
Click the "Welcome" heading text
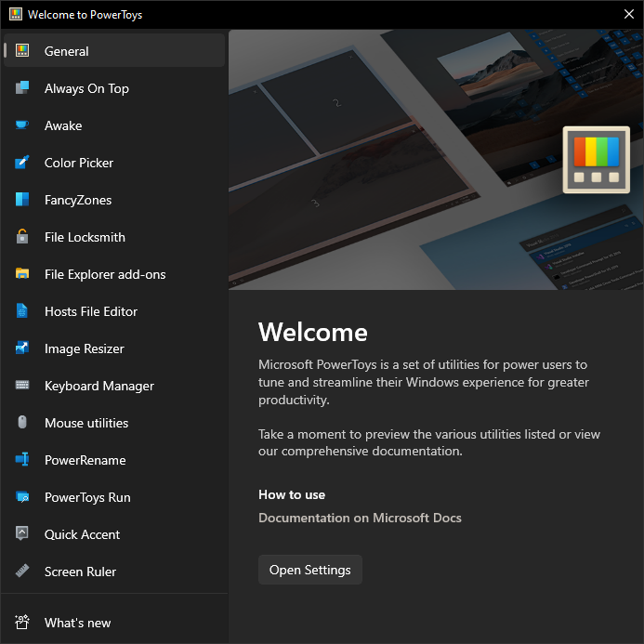click(x=312, y=332)
